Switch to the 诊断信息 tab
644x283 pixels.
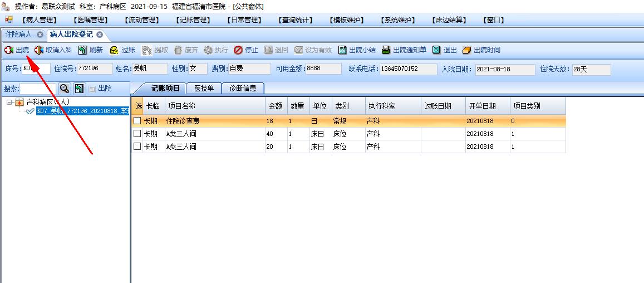click(x=243, y=88)
